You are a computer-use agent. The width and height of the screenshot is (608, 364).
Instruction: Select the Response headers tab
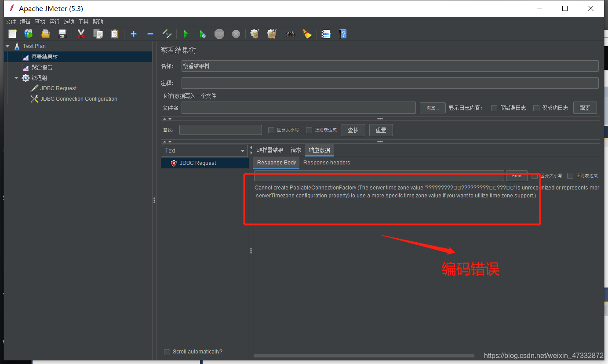(x=327, y=163)
